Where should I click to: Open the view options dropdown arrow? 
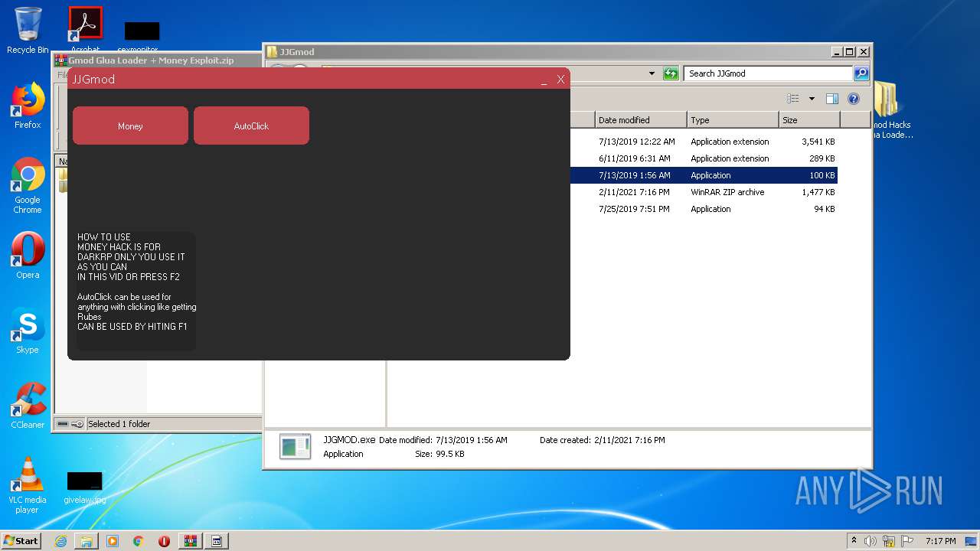click(x=812, y=99)
